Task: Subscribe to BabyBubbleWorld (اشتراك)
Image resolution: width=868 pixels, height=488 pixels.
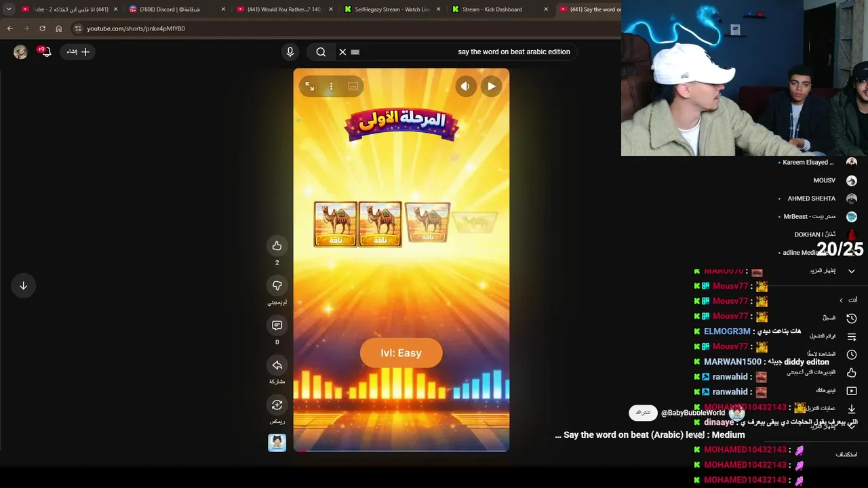Action: (643, 413)
